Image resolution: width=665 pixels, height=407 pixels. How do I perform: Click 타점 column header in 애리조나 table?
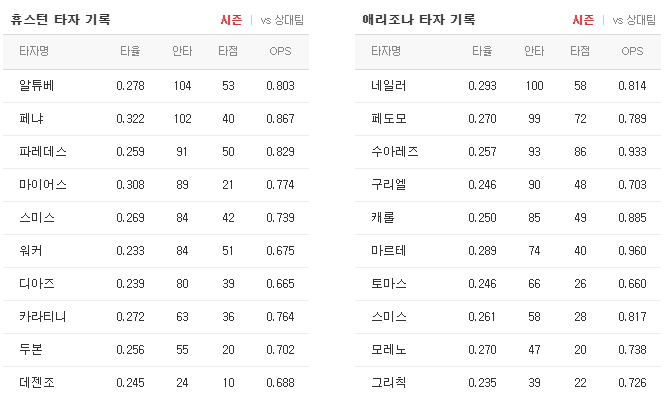(580, 51)
